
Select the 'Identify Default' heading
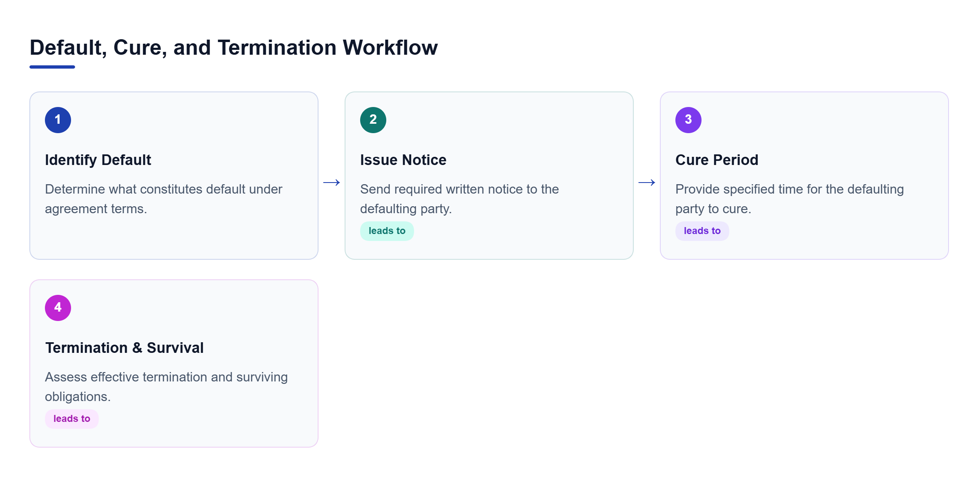point(98,160)
